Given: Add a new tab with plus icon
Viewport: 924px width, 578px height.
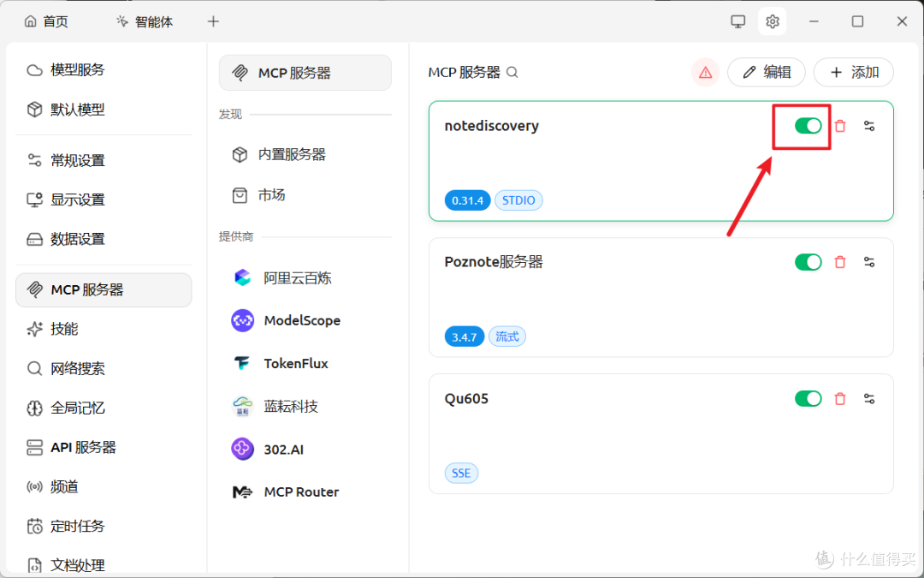Looking at the screenshot, I should pos(213,21).
